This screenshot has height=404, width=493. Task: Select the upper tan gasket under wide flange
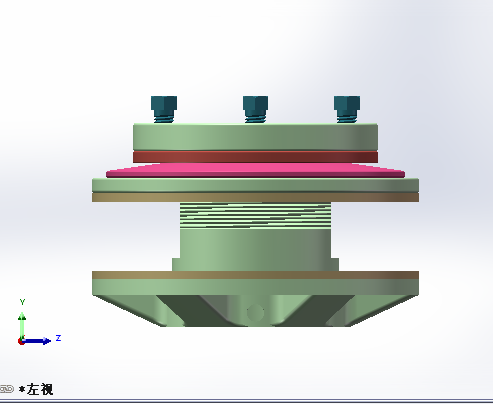(x=255, y=197)
